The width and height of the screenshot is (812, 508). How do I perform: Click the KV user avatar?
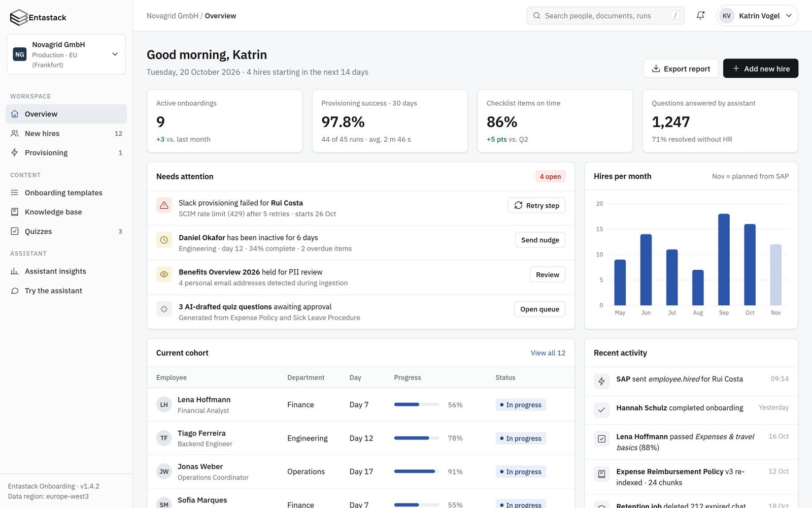click(x=727, y=16)
